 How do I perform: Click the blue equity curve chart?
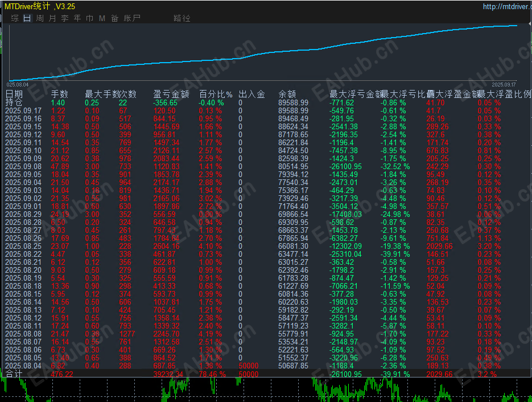(x=263, y=52)
